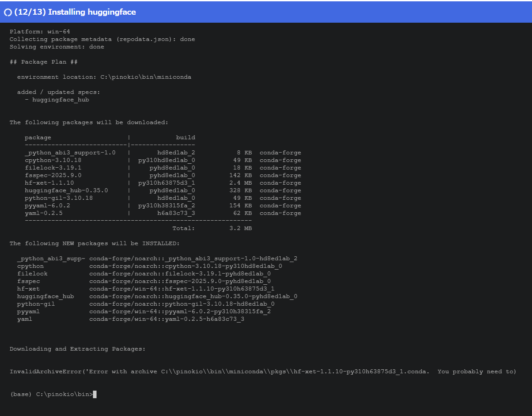532x416 pixels.
Task: Click 'Collecting package metadata (repodata.json): done'
Action: tap(102, 39)
